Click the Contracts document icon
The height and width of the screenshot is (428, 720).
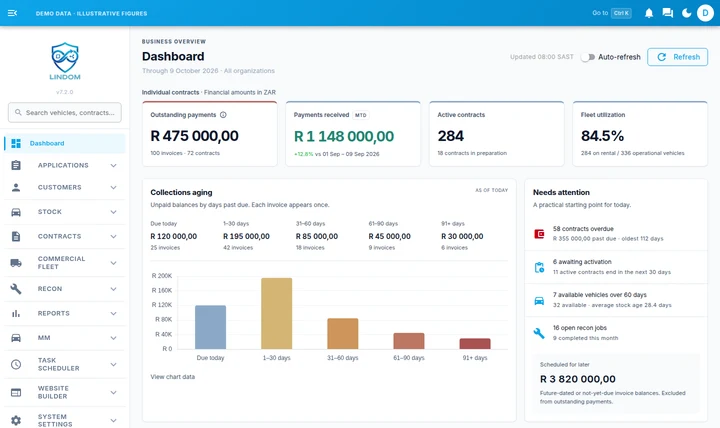(16, 236)
